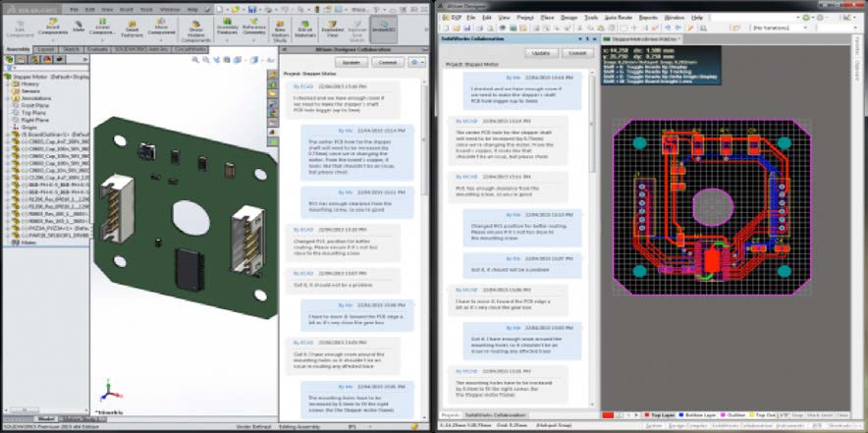Screen dimensions: 868x433
Task: Click the Move Component tool
Action: (161, 28)
